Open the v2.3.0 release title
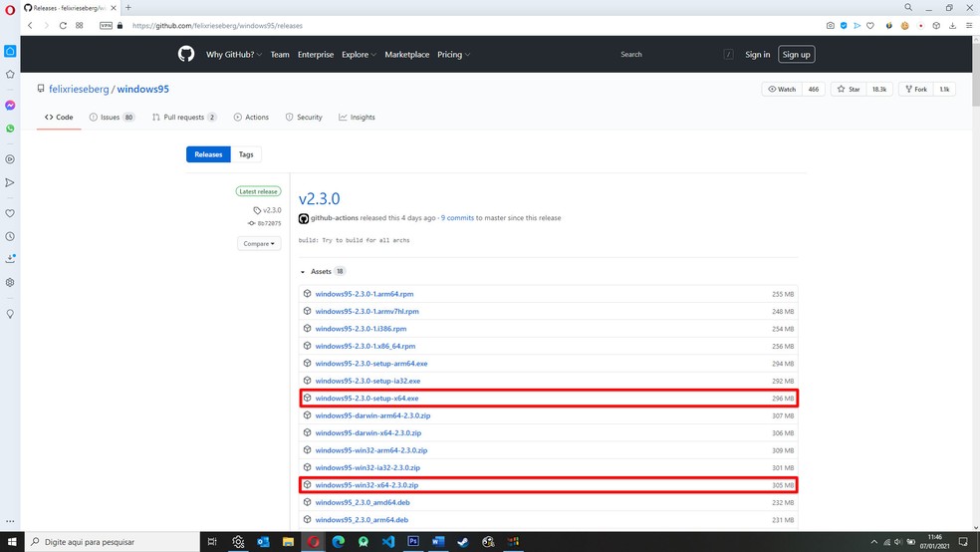This screenshot has height=552, width=980. [x=319, y=199]
